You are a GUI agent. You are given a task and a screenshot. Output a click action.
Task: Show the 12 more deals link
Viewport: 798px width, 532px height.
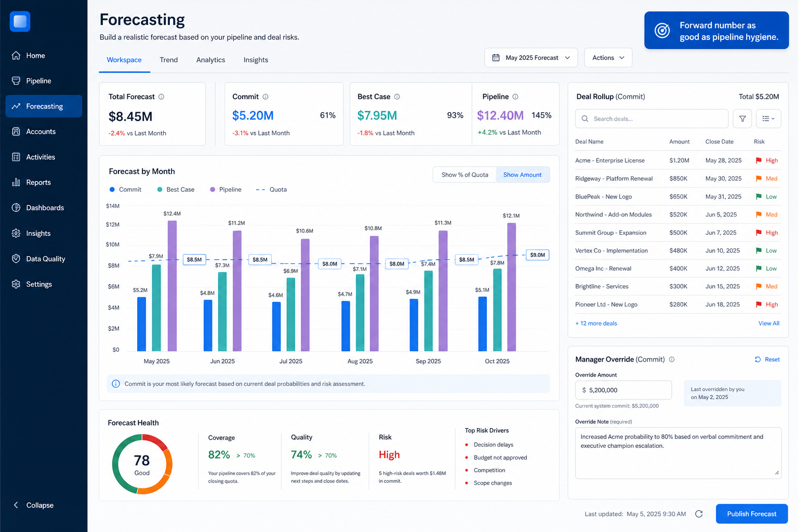tap(596, 323)
